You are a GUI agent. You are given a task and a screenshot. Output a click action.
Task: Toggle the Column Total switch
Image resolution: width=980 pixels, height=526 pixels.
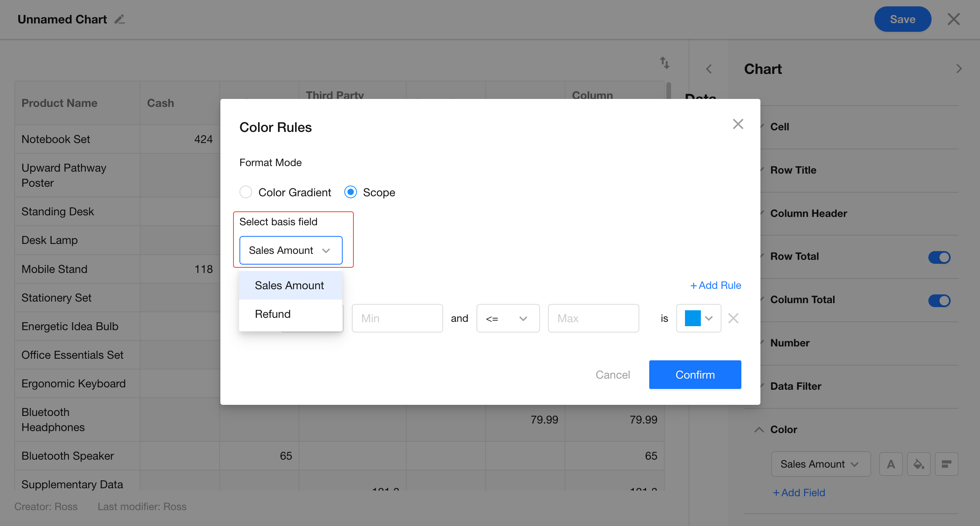pyautogui.click(x=939, y=300)
